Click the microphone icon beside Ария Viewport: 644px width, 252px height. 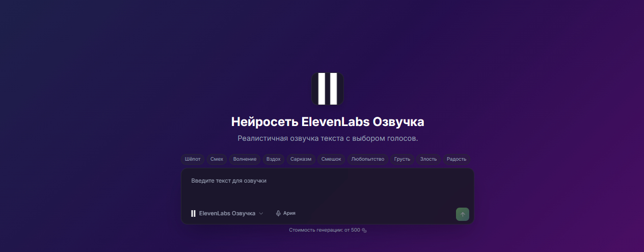[x=278, y=213]
